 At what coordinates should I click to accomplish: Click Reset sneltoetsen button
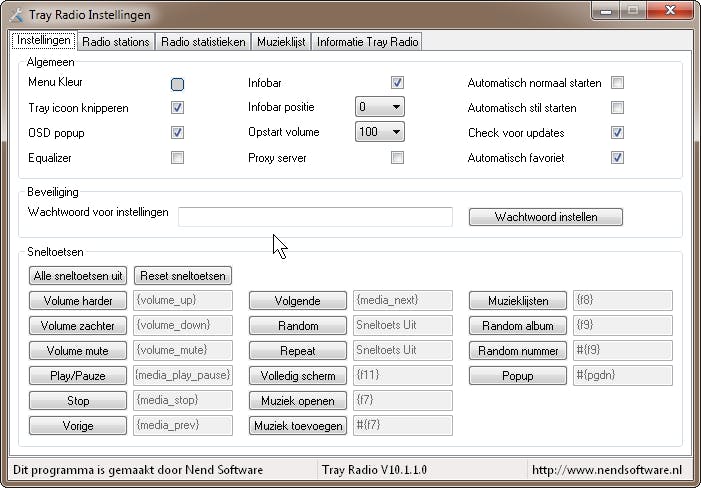click(183, 276)
